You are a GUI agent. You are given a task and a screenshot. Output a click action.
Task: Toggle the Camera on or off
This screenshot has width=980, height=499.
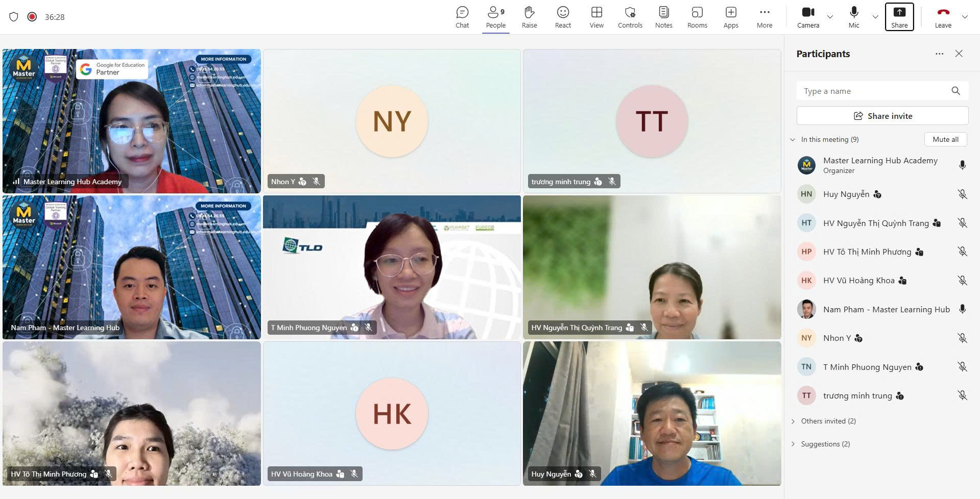click(808, 17)
